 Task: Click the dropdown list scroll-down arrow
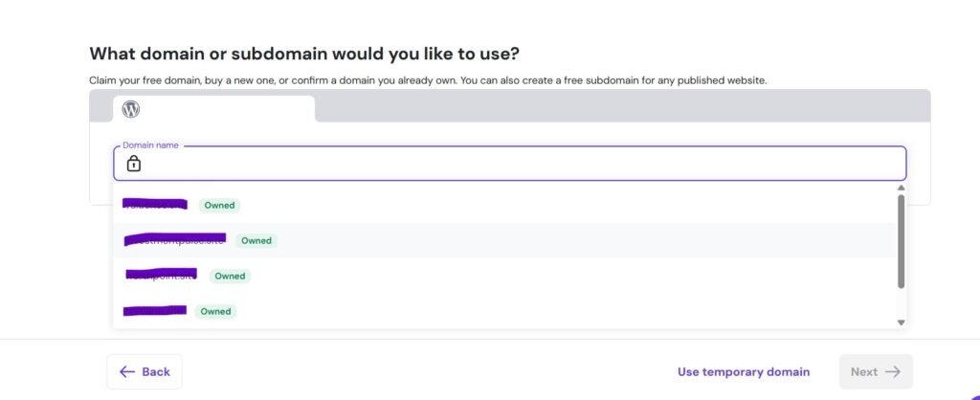point(901,322)
